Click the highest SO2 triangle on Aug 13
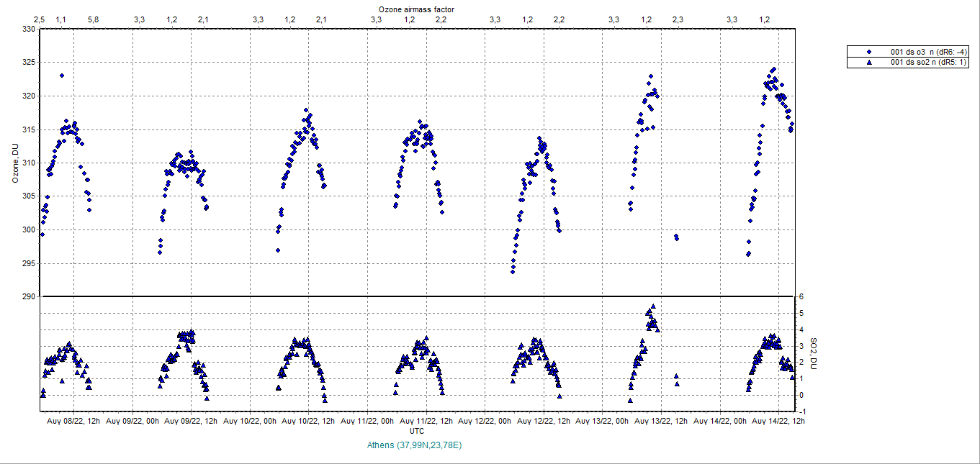980x464 pixels. (x=652, y=306)
